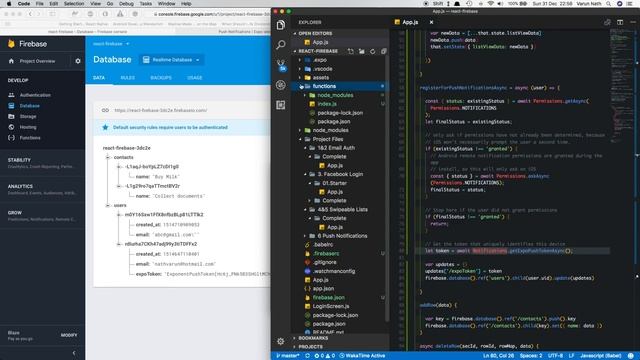Screen dimensions: 640x360
Task: Switch to USAGE tab in Firebase Database
Action: click(195, 78)
